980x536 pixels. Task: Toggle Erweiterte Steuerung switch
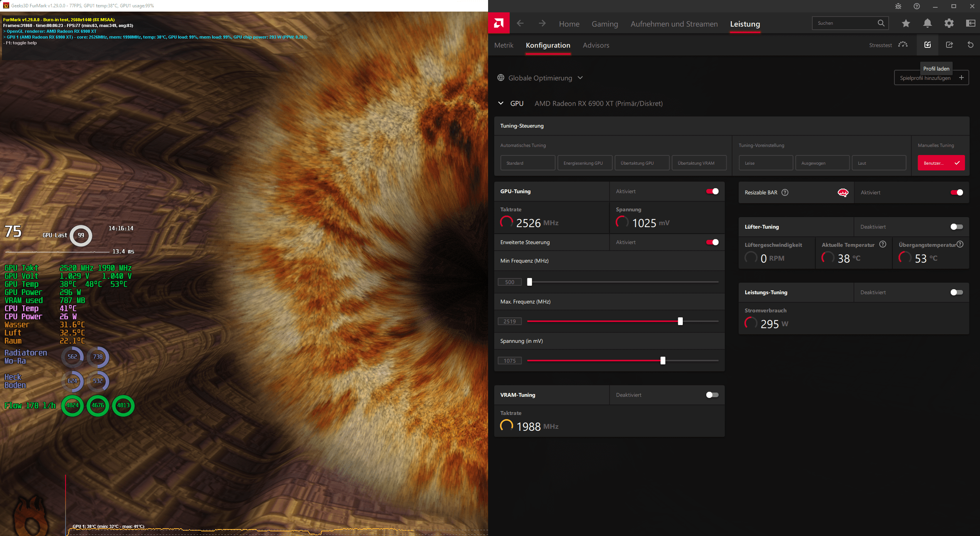[712, 242]
